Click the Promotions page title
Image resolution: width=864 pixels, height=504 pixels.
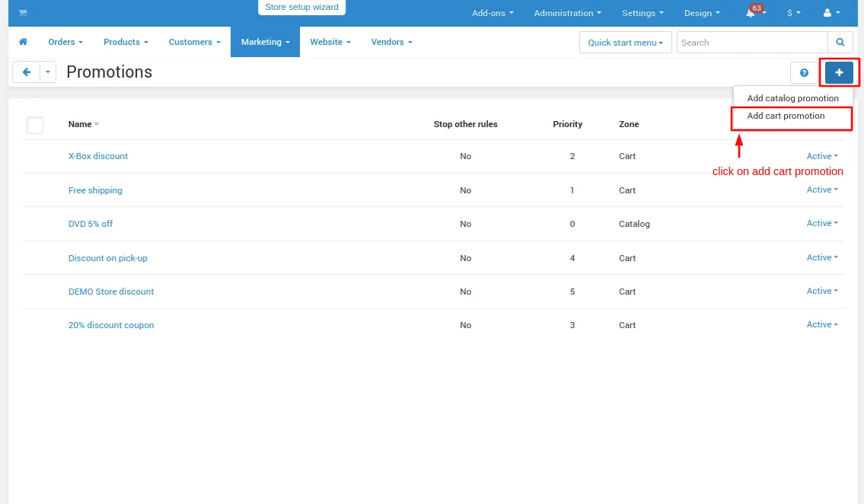(109, 72)
